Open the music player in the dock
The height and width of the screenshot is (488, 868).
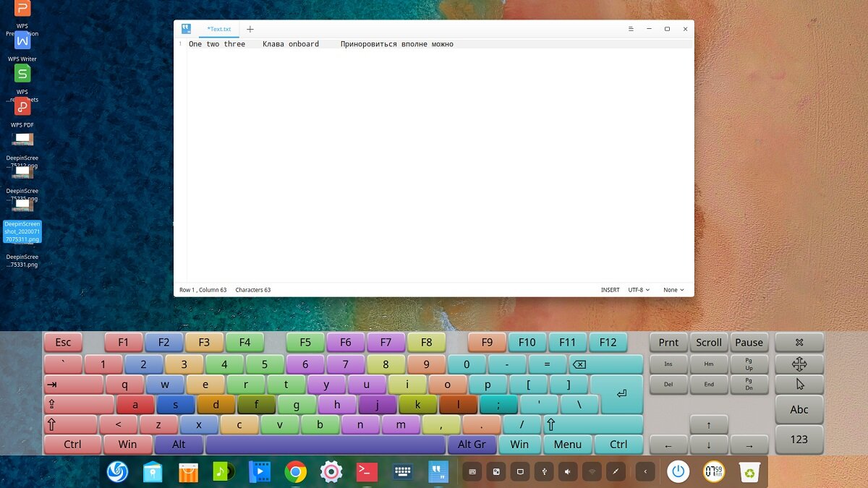(x=224, y=472)
